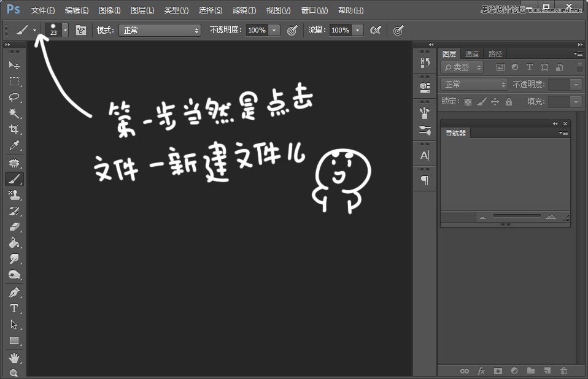Open the painting mode dropdown
Image resolution: width=588 pixels, height=379 pixels.
point(160,30)
